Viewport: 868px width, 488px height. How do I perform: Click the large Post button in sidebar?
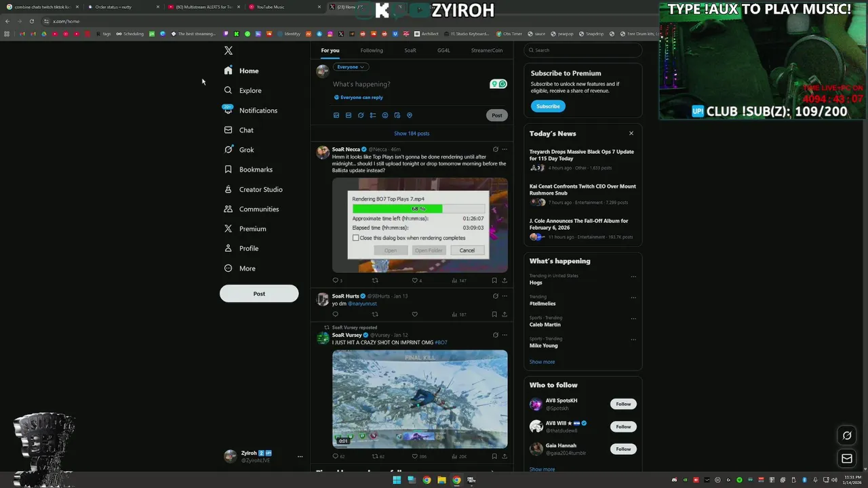point(259,293)
